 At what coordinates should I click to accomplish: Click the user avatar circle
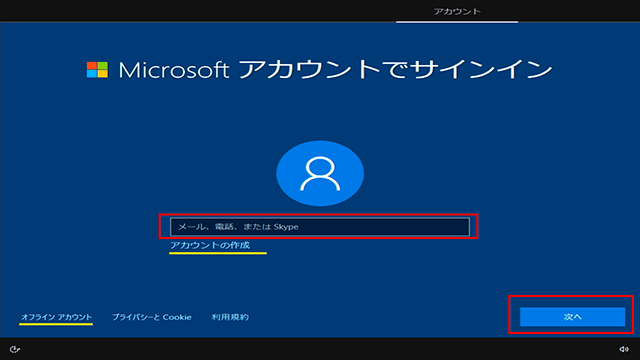[320, 173]
